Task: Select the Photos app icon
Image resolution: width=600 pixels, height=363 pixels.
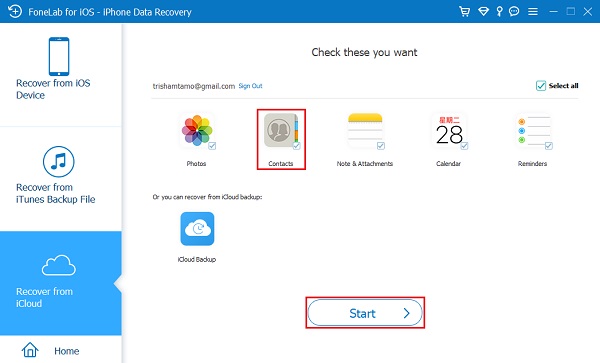Action: pyautogui.click(x=197, y=131)
